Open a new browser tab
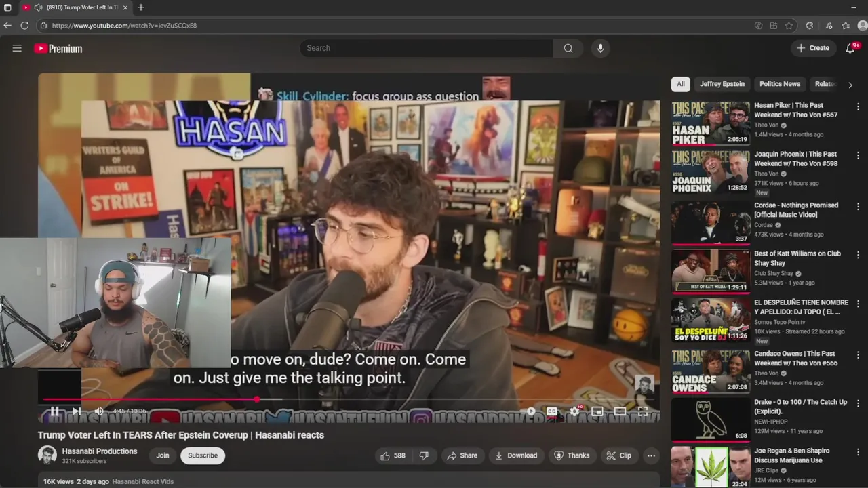868x488 pixels. tap(141, 7)
